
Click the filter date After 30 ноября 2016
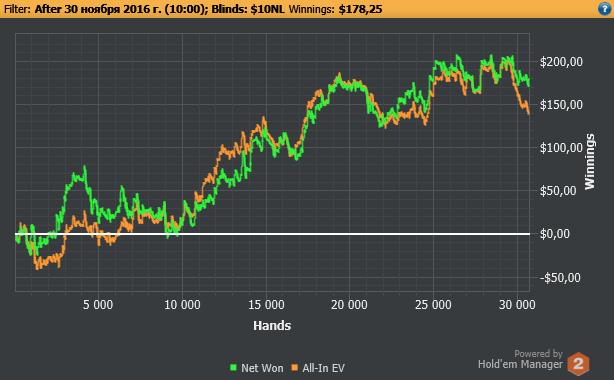[x=98, y=9]
